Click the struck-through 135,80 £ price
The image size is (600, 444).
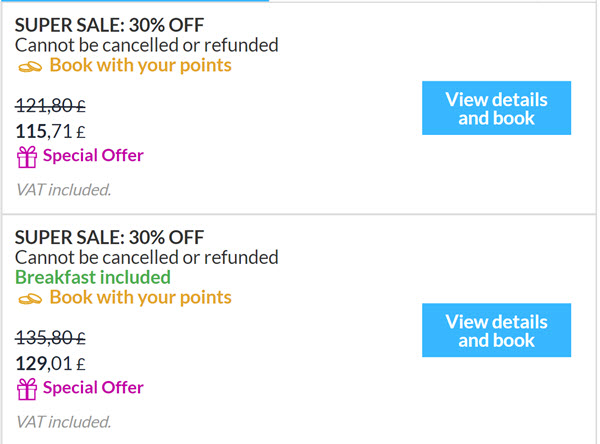(50, 338)
